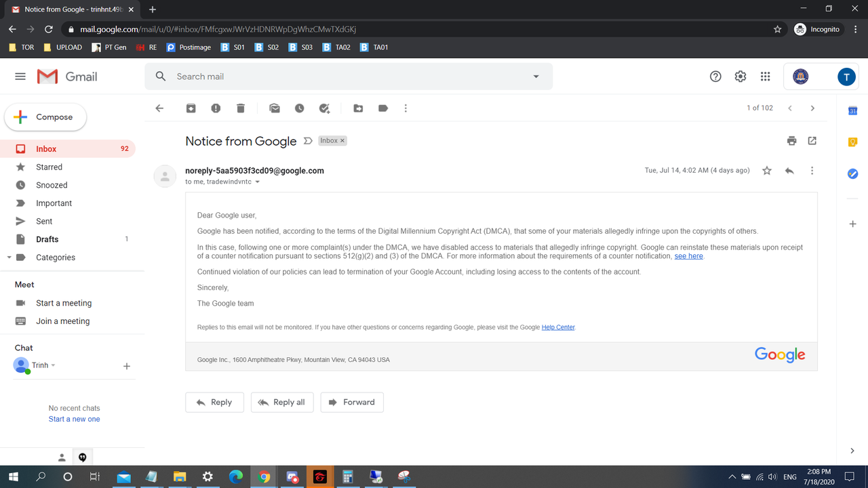This screenshot has height=488, width=868.
Task: Open the PT Gen bookmark
Action: (x=108, y=47)
